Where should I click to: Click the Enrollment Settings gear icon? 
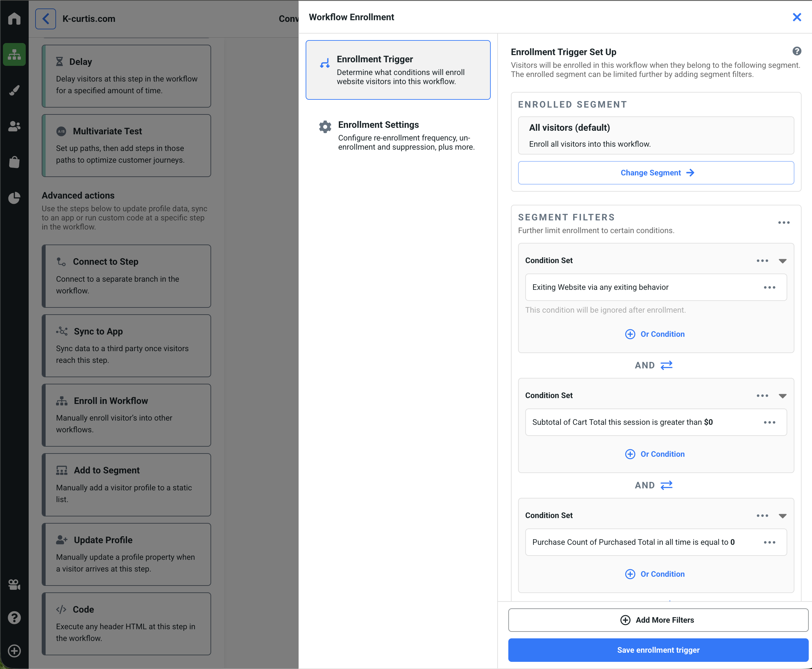pos(325,126)
